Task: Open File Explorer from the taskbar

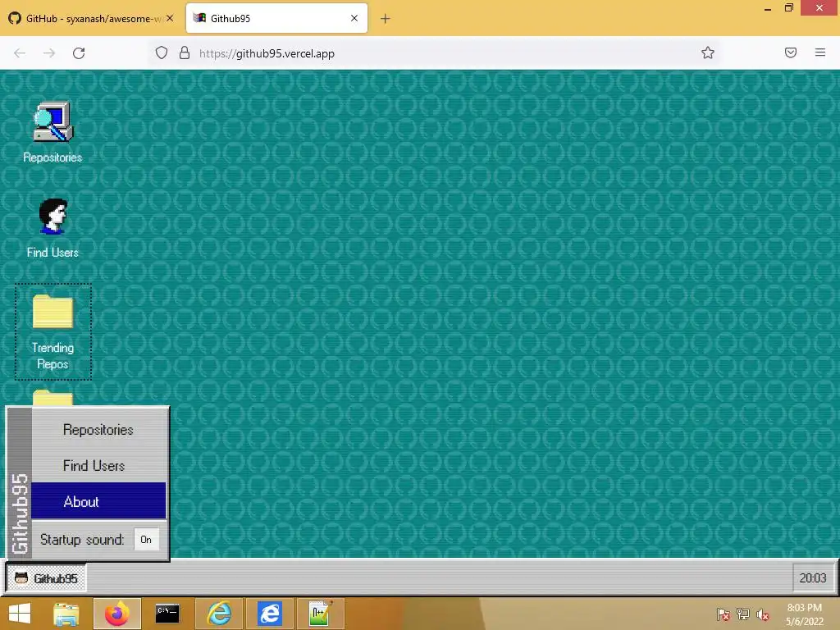Action: (x=66, y=614)
